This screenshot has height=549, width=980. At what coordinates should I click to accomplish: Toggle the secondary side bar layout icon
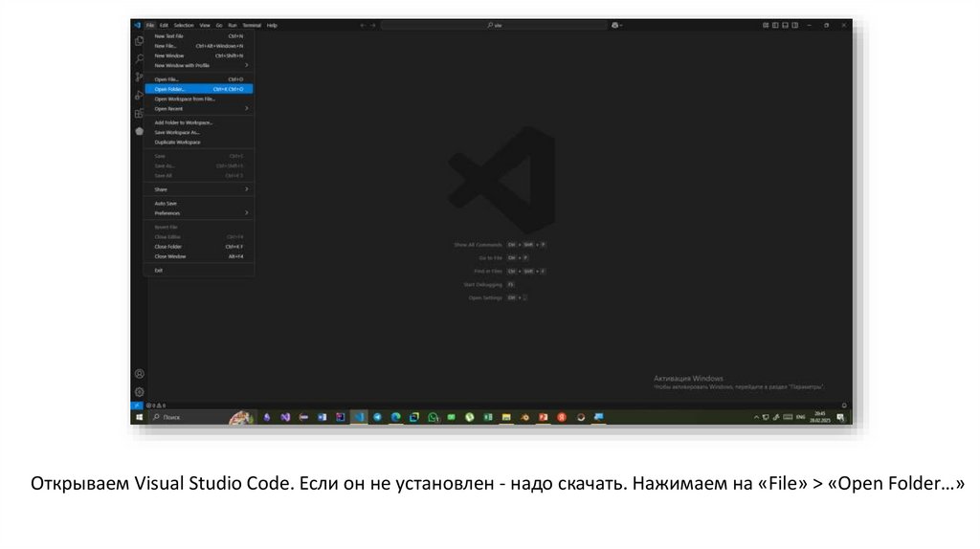795,26
